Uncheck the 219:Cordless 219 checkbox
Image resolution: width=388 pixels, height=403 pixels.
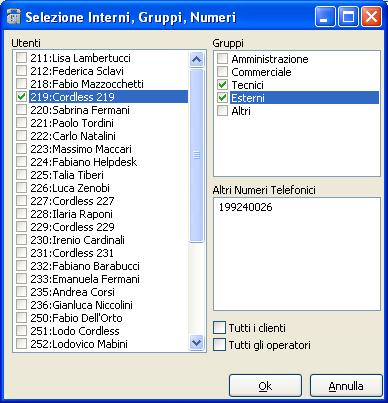point(21,97)
